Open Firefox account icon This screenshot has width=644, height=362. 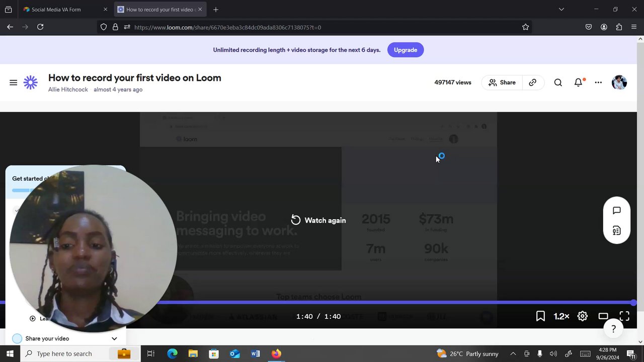[x=604, y=27]
